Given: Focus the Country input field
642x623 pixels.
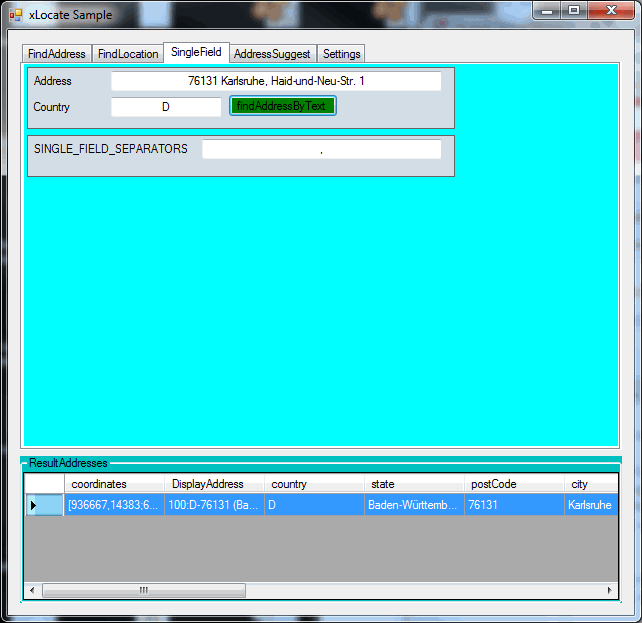Looking at the screenshot, I should (166, 107).
